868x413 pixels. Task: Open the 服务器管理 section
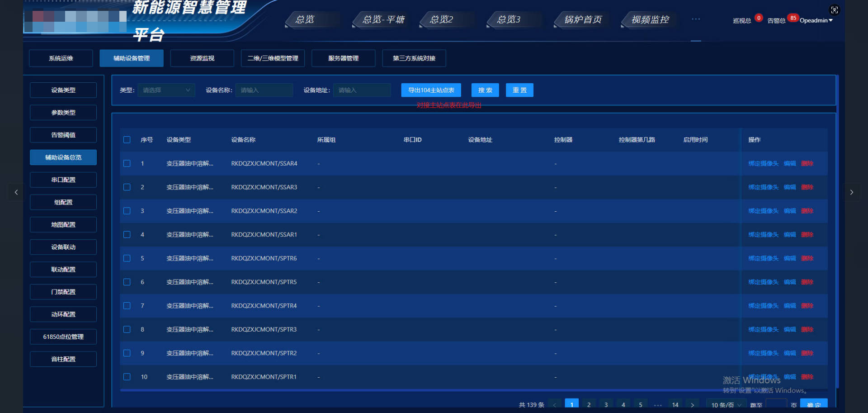click(343, 58)
